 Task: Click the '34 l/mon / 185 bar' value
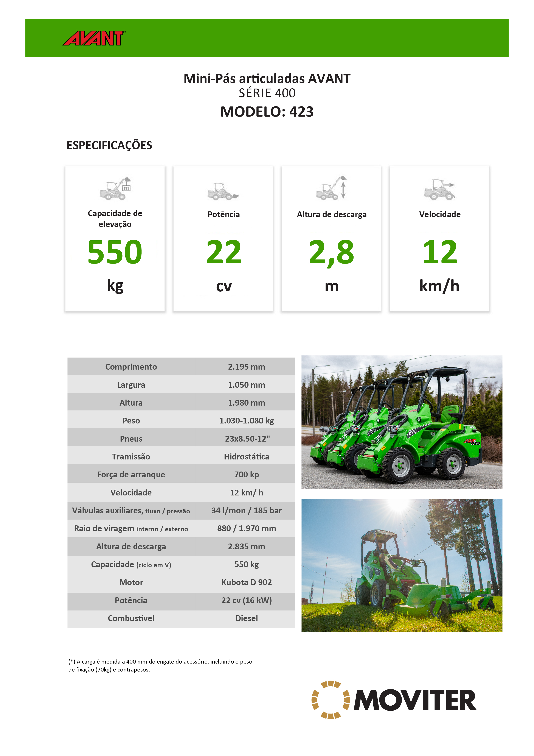[x=246, y=511]
